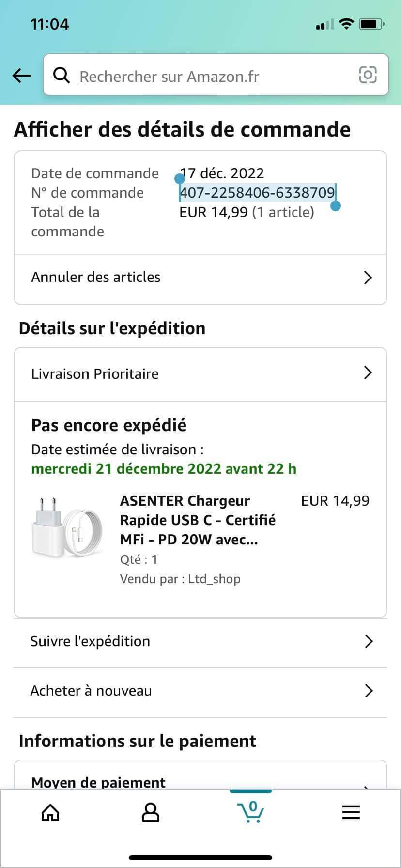
Task: Expand Suivre l'expédition chevron
Action: coord(369,641)
